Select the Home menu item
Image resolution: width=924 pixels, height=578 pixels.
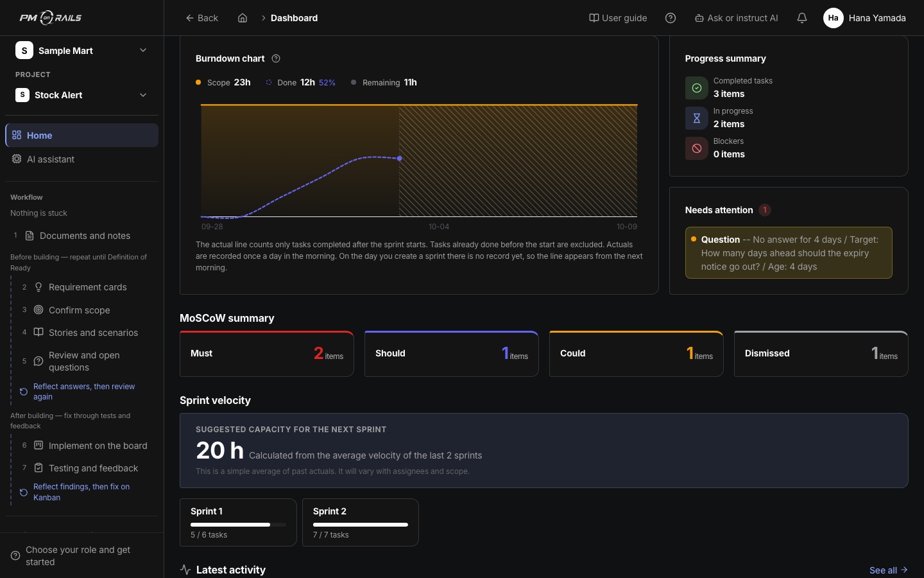pos(81,136)
